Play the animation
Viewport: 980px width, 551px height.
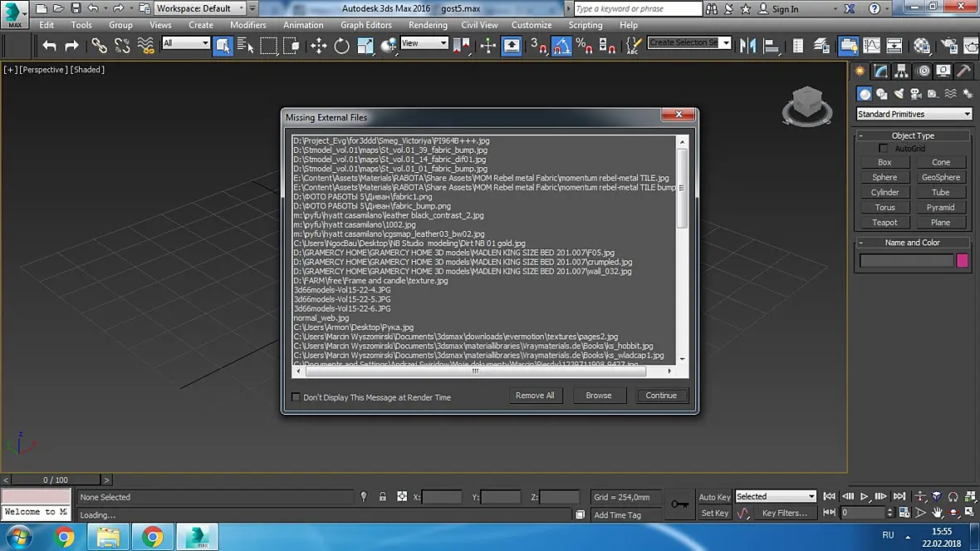point(864,496)
